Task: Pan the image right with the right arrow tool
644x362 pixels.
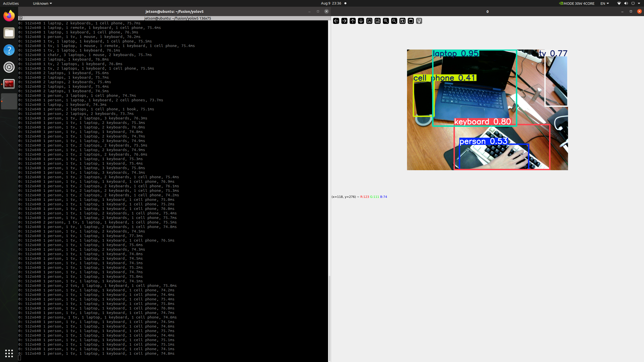Action: pos(344,21)
